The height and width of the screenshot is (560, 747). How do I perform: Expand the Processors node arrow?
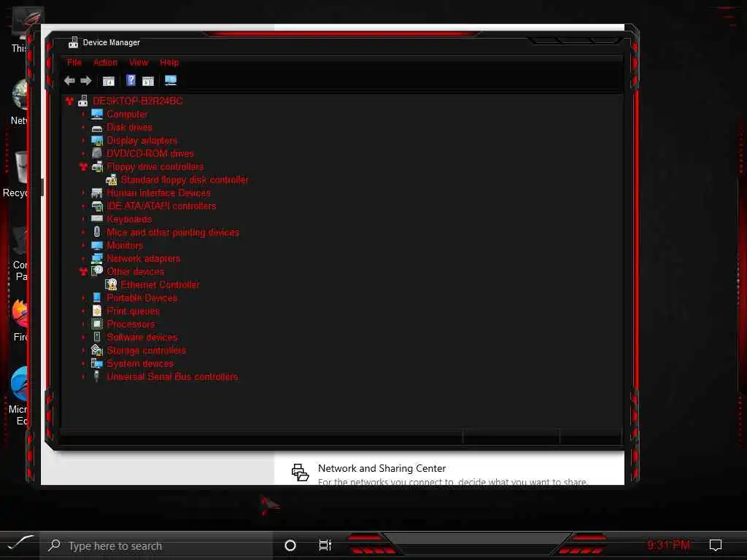coord(83,324)
